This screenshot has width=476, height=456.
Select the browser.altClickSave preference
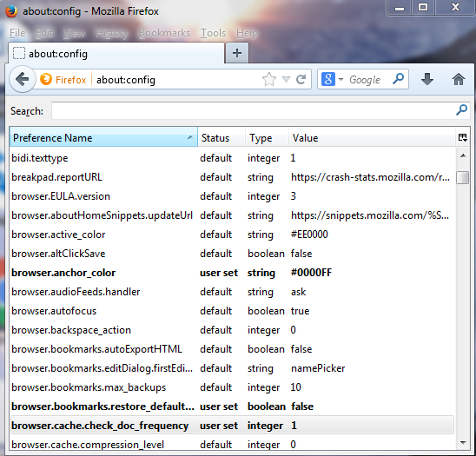[x=232, y=254]
